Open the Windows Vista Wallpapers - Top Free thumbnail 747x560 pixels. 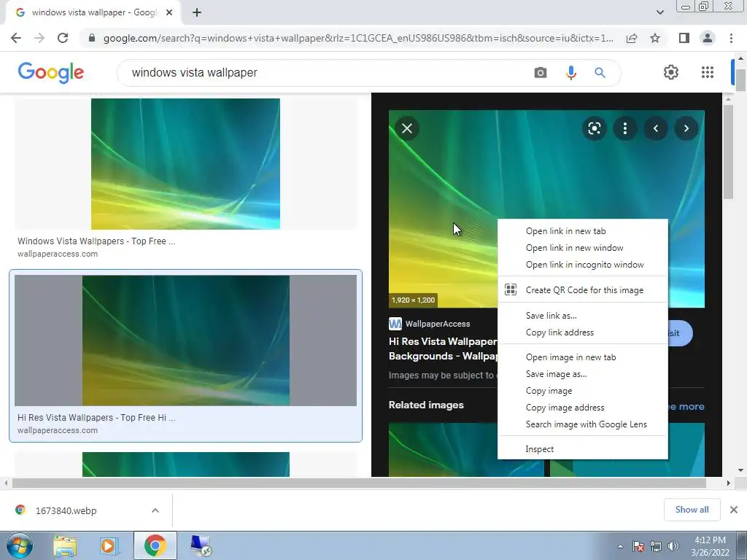185,164
